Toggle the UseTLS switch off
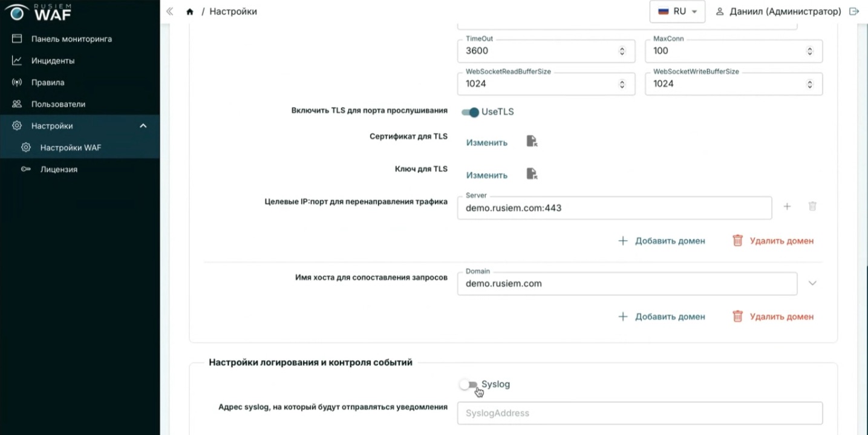This screenshot has height=435, width=868. coord(470,112)
